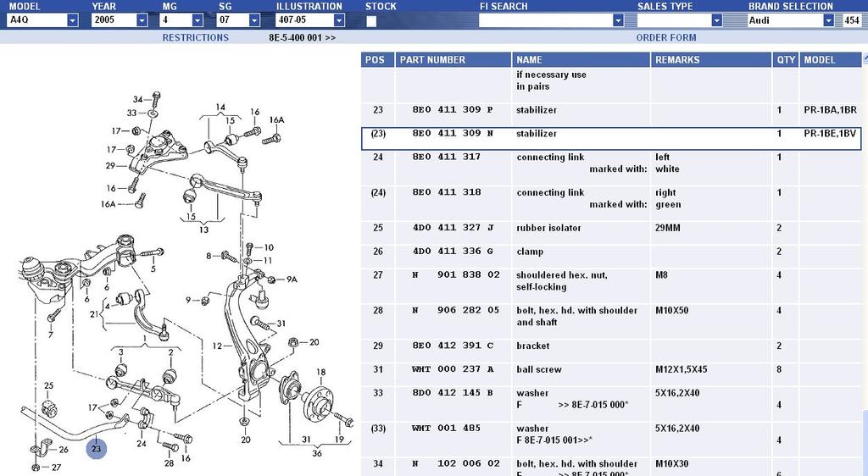The image size is (868, 476).
Task: Open the ORDER FORM link
Action: pos(665,38)
